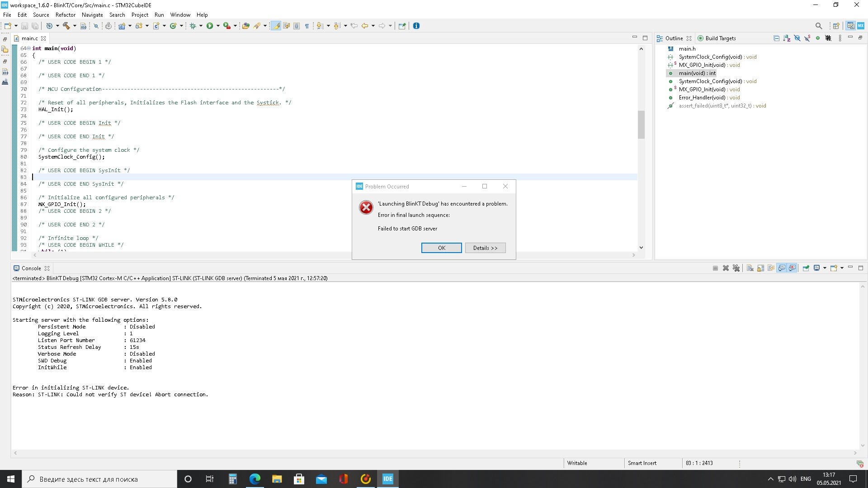The width and height of the screenshot is (868, 488).
Task: Select assert_failed entry in Outline
Action: click(x=722, y=106)
